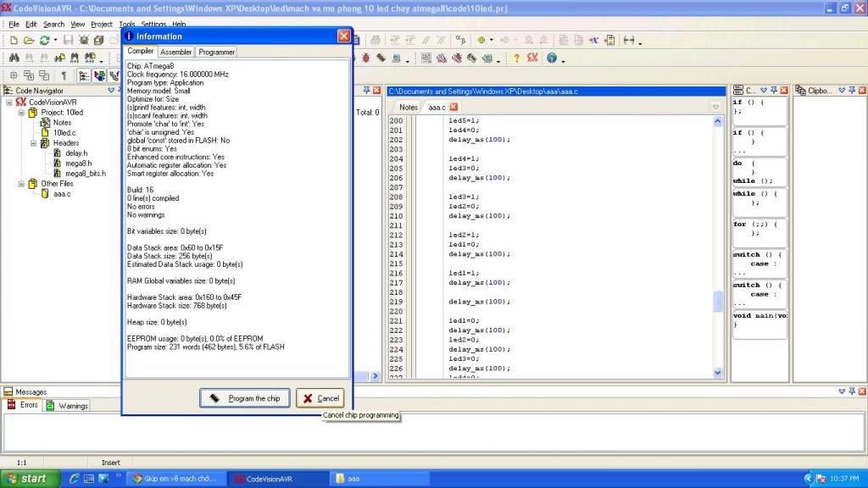Click the Code Templates panel header icon

(x=738, y=90)
